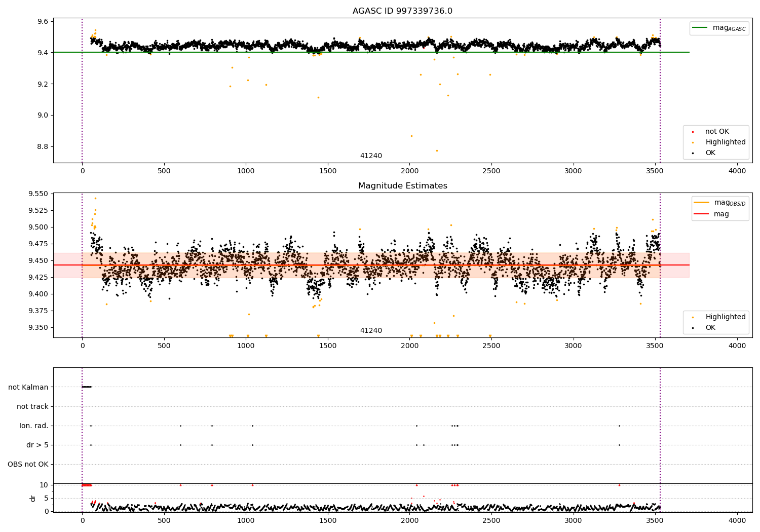The image size is (760, 532).
Task: Click the 'Magnitude Estimates' subplot title
Action: (403, 186)
